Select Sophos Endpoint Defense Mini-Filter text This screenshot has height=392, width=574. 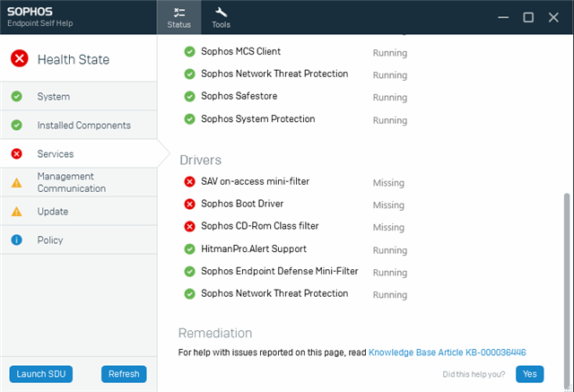coord(280,271)
